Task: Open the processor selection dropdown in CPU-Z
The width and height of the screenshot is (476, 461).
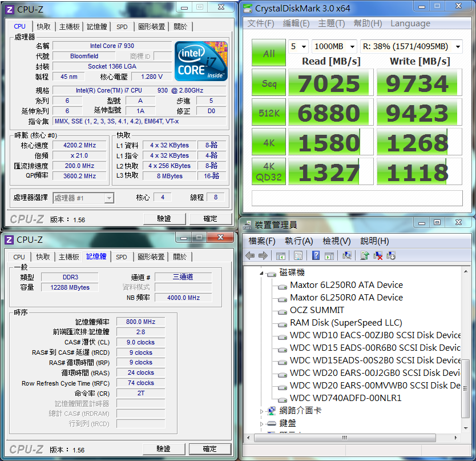Action: coord(83,198)
